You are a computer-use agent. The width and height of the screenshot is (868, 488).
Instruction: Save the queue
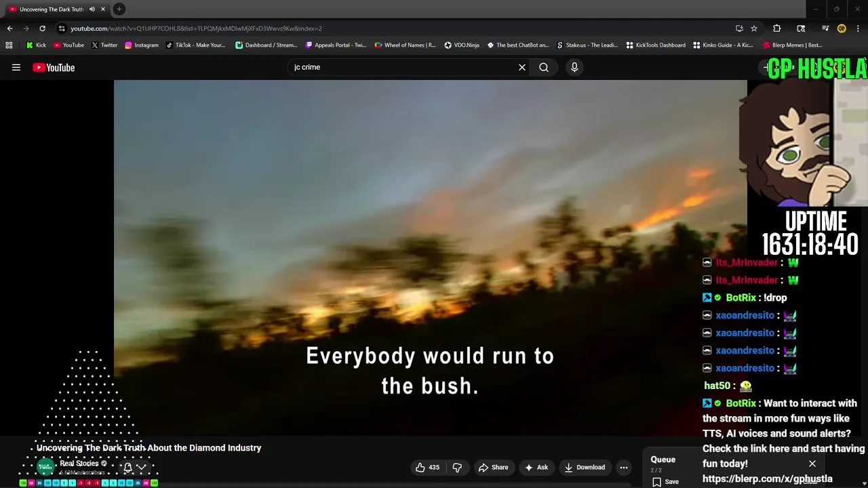pos(666,481)
